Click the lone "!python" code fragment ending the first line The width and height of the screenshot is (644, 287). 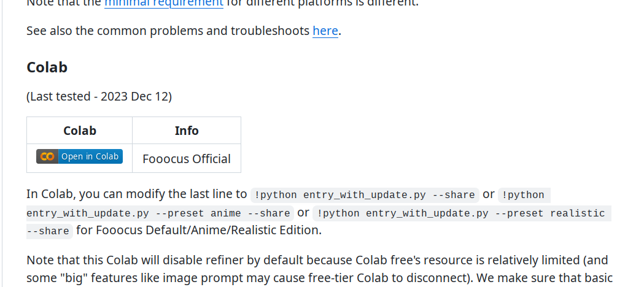coord(523,195)
